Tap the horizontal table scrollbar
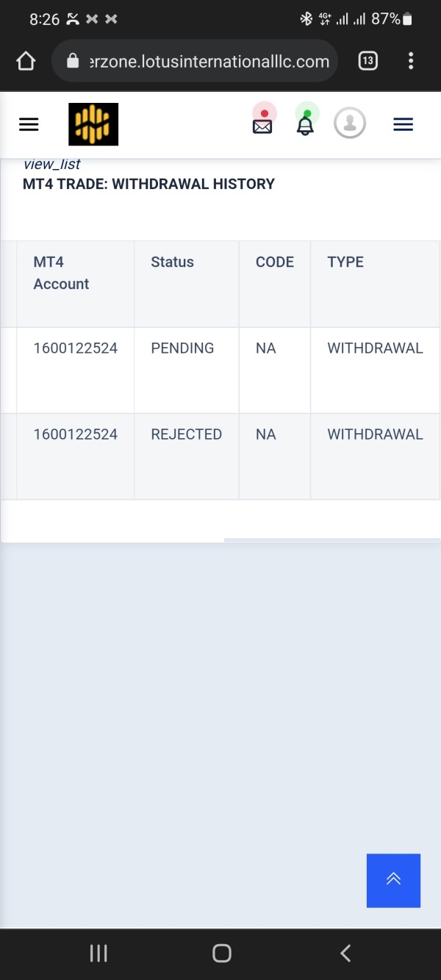This screenshot has width=441, height=980. [332, 540]
